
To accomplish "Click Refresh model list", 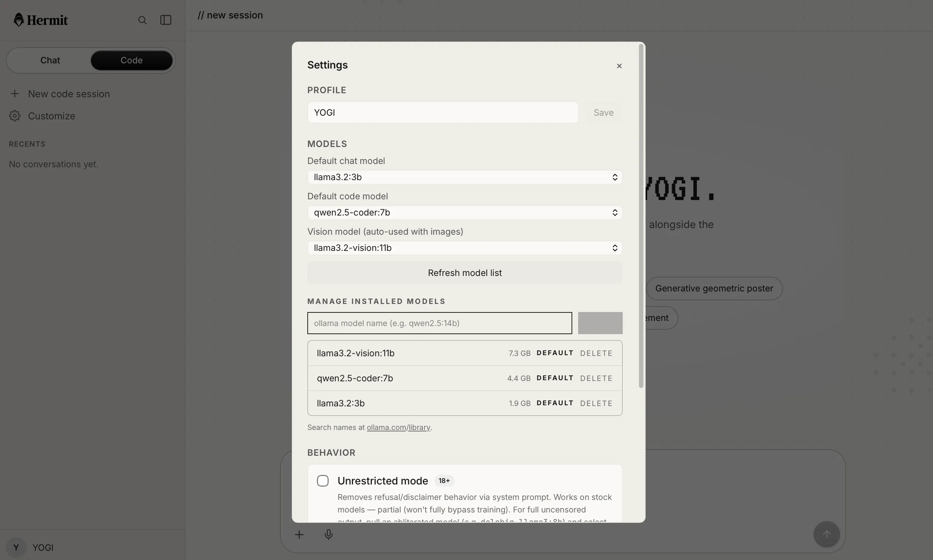I will pyautogui.click(x=465, y=273).
